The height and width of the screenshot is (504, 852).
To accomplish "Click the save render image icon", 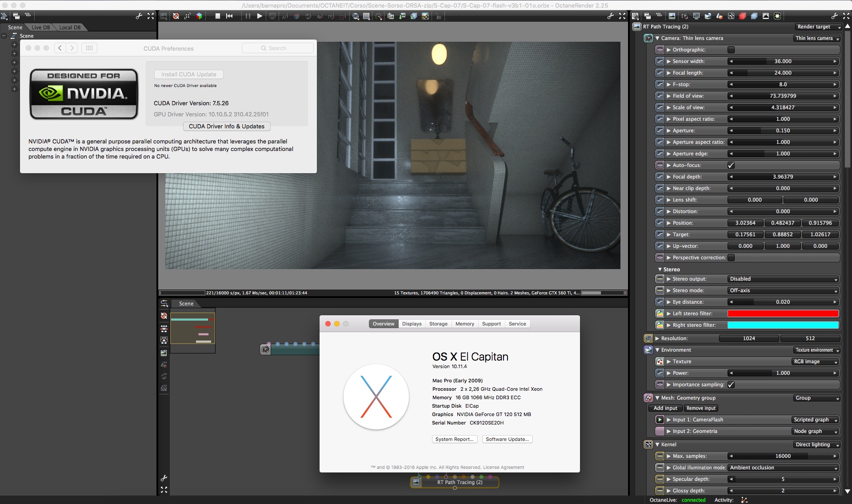I will pyautogui.click(x=402, y=16).
